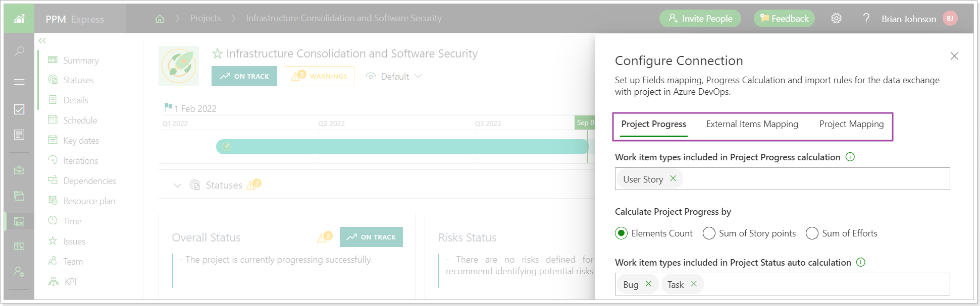The image size is (980, 306).
Task: Close the Configure Connection panel
Action: click(x=954, y=56)
